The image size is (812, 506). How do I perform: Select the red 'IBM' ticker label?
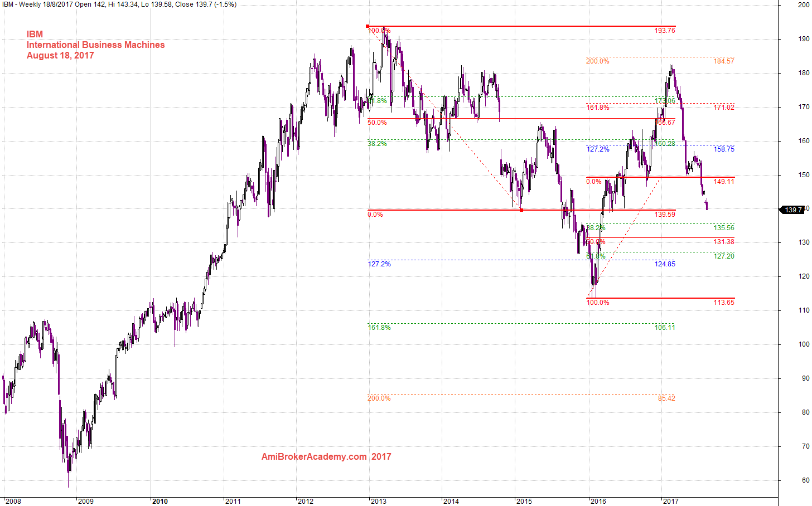click(x=35, y=35)
